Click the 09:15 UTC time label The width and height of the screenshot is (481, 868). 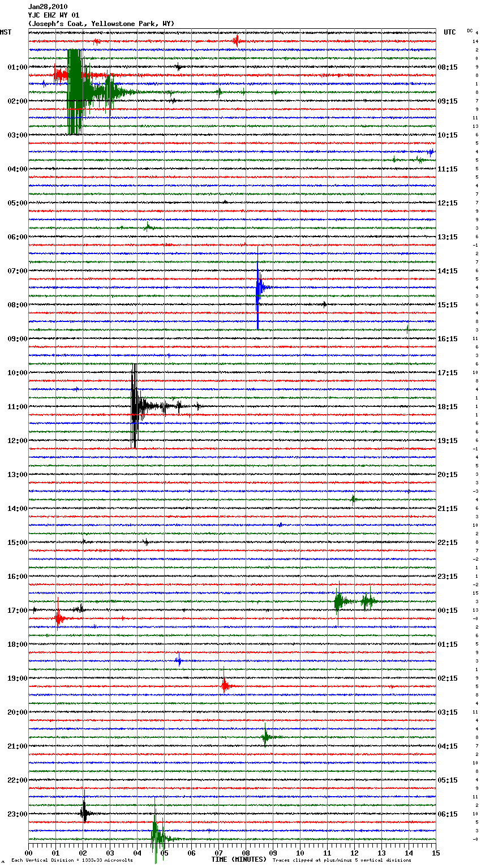(x=448, y=101)
